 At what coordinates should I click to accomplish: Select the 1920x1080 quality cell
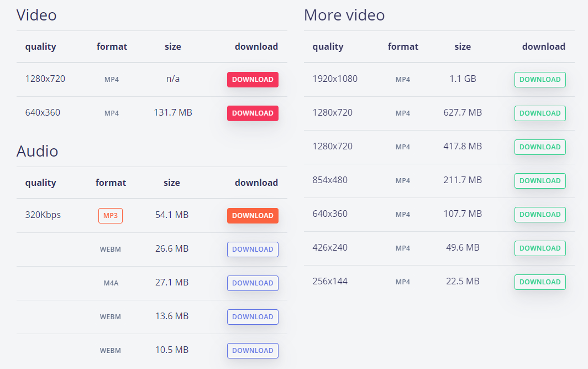click(335, 79)
